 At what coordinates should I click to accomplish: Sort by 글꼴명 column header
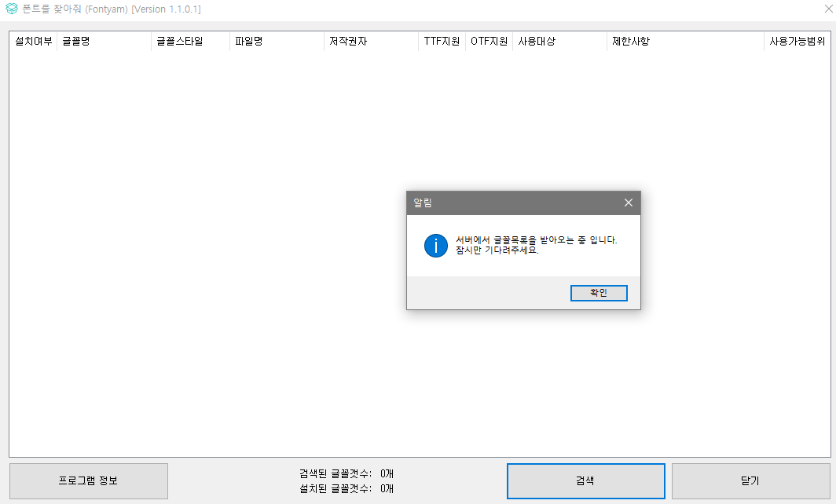[x=104, y=41]
